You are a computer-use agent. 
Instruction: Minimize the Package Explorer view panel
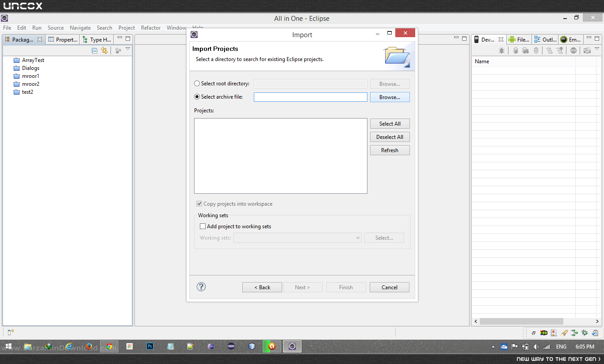[120, 38]
